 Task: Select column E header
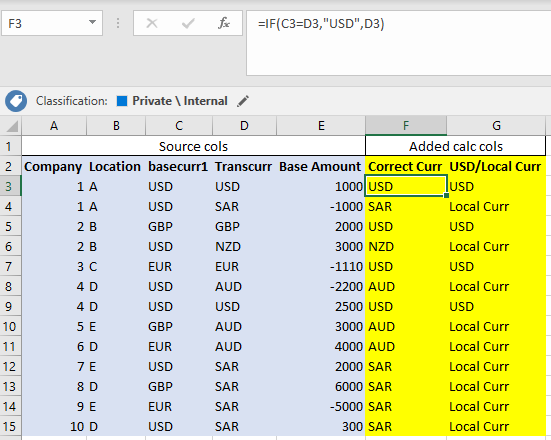(321, 126)
